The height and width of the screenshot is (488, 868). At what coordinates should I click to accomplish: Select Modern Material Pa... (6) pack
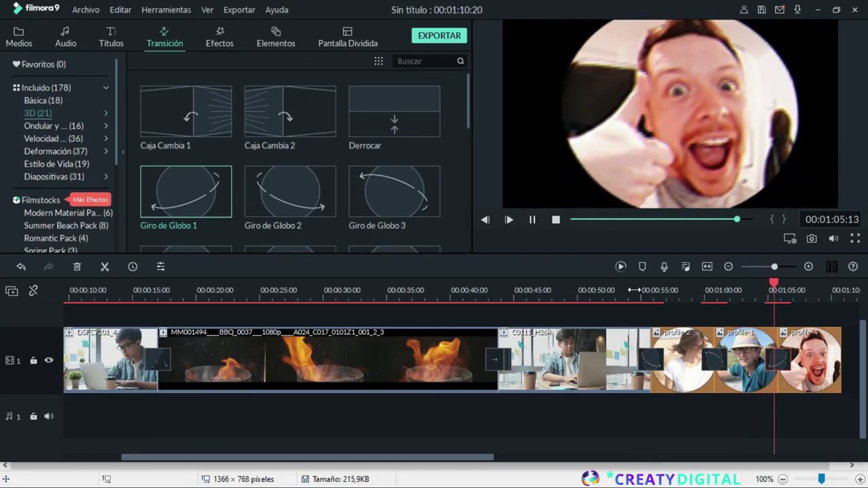pos(68,213)
